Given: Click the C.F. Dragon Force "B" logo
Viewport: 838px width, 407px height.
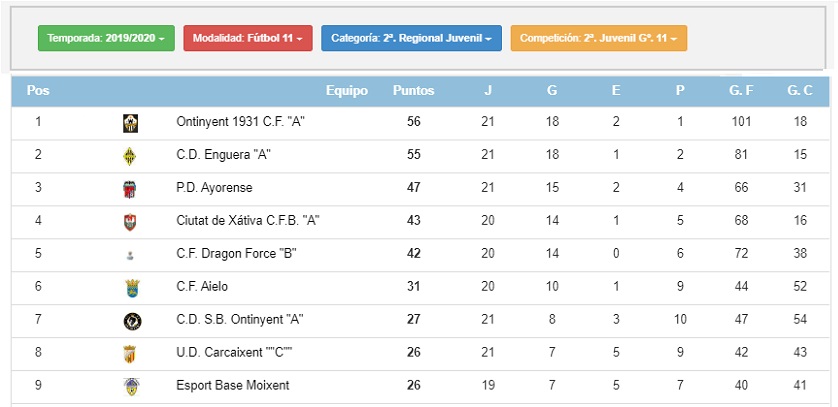Looking at the screenshot, I should coord(130,256).
